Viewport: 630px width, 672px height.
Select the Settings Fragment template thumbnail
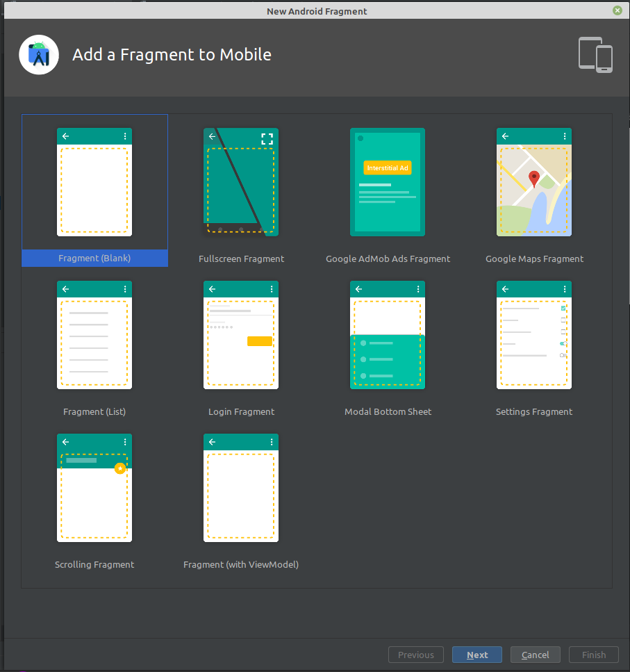(534, 335)
